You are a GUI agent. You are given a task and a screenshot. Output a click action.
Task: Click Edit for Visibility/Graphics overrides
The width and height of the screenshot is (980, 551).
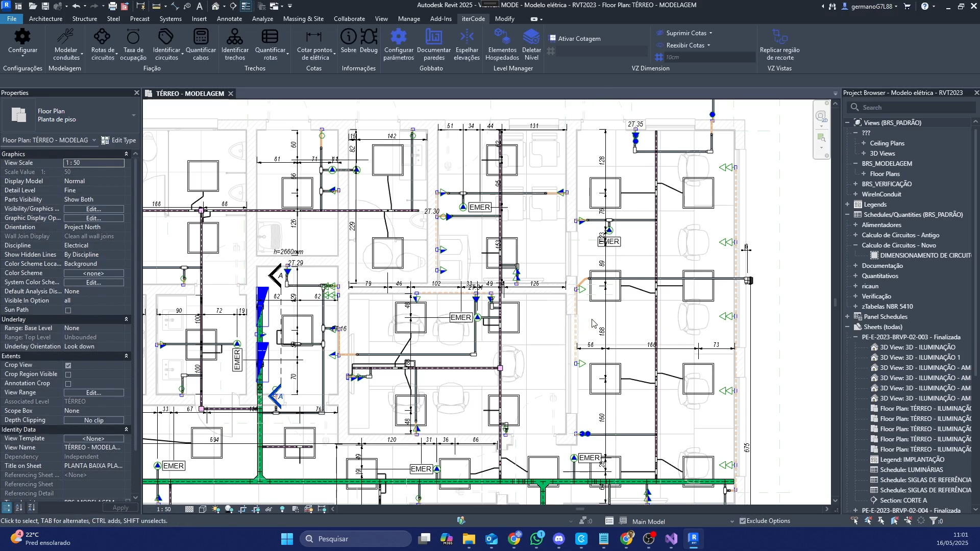point(93,209)
